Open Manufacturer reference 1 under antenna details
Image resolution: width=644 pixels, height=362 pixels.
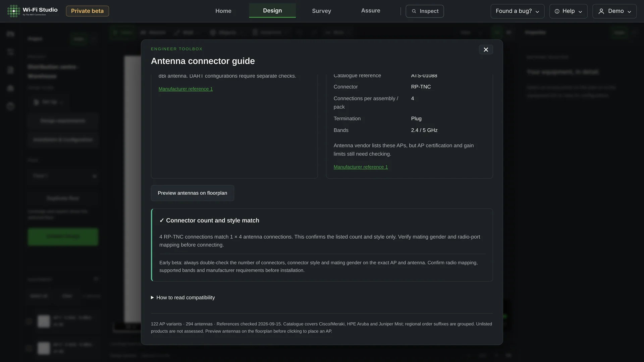click(x=361, y=167)
